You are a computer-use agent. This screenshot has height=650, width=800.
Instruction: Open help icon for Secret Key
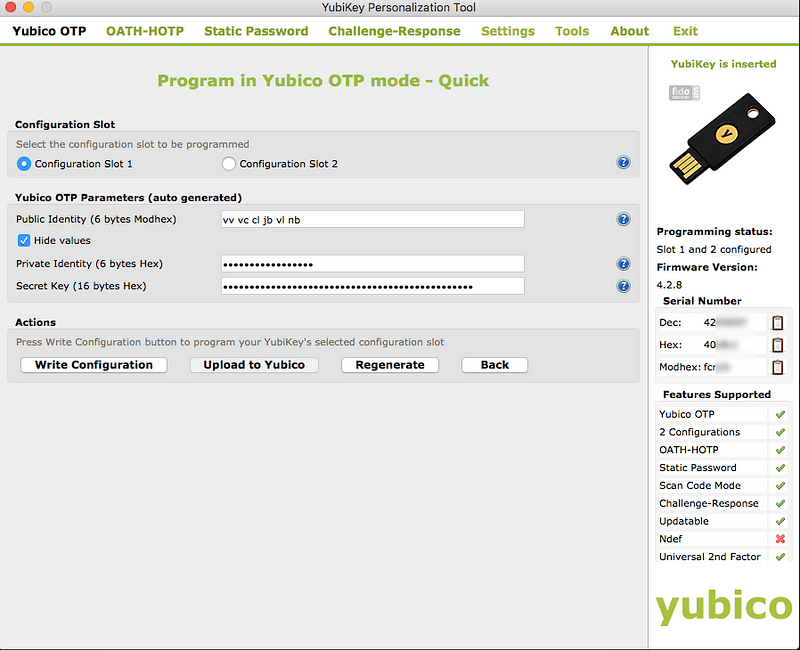tap(623, 286)
